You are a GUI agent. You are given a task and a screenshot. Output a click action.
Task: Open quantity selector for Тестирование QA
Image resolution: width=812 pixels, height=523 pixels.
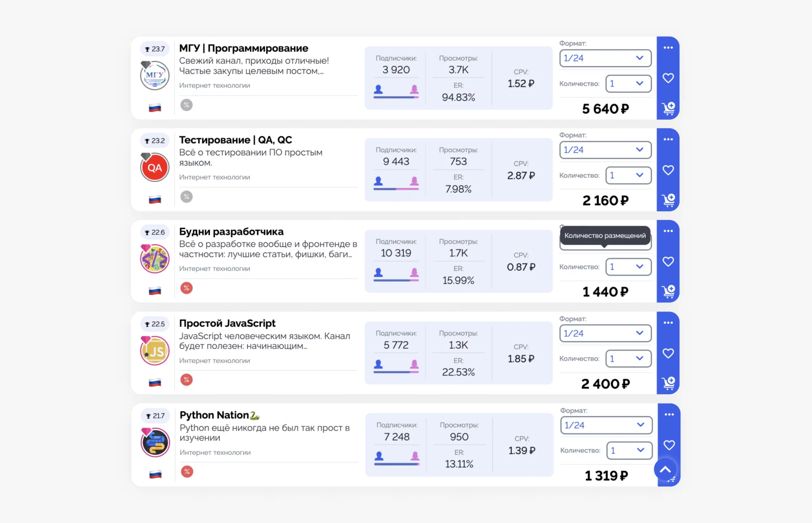coord(628,175)
